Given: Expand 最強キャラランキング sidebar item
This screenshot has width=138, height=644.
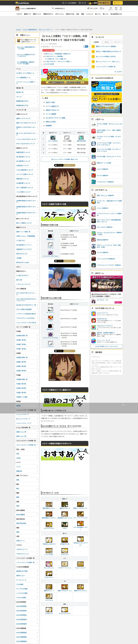Looking at the screenshot, I should click(x=27, y=118).
